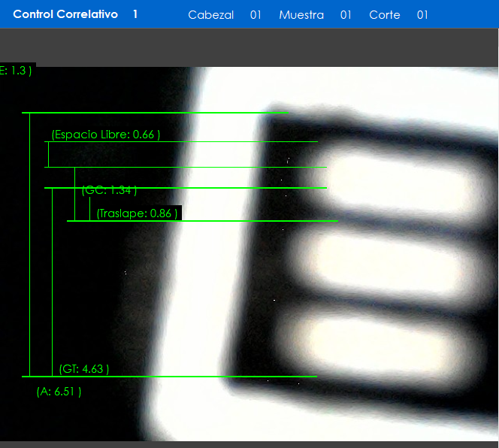Click the Control Correlativo header label

[65, 14]
